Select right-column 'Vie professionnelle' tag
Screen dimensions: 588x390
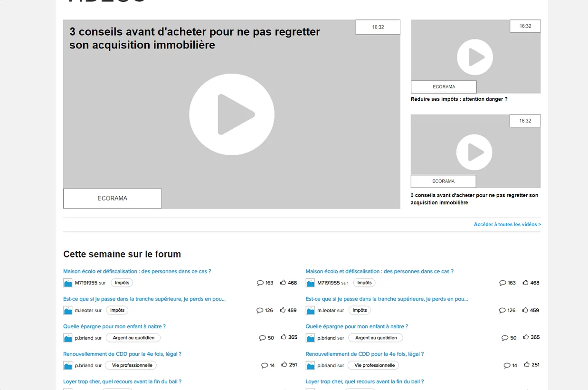pyautogui.click(x=373, y=365)
